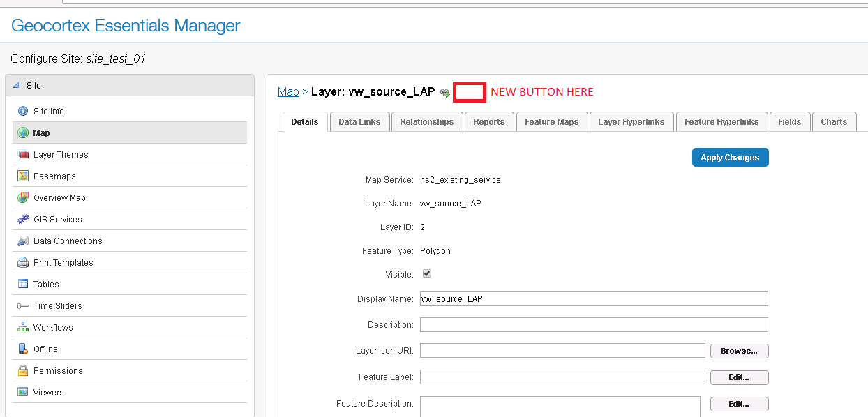The image size is (868, 417).
Task: Click the Description input field
Action: click(594, 324)
